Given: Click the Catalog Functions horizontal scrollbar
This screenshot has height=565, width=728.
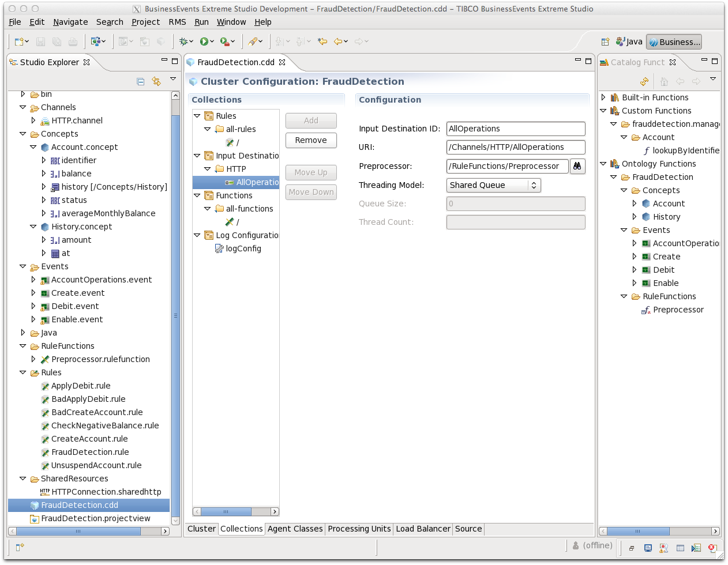Looking at the screenshot, I should click(659, 531).
